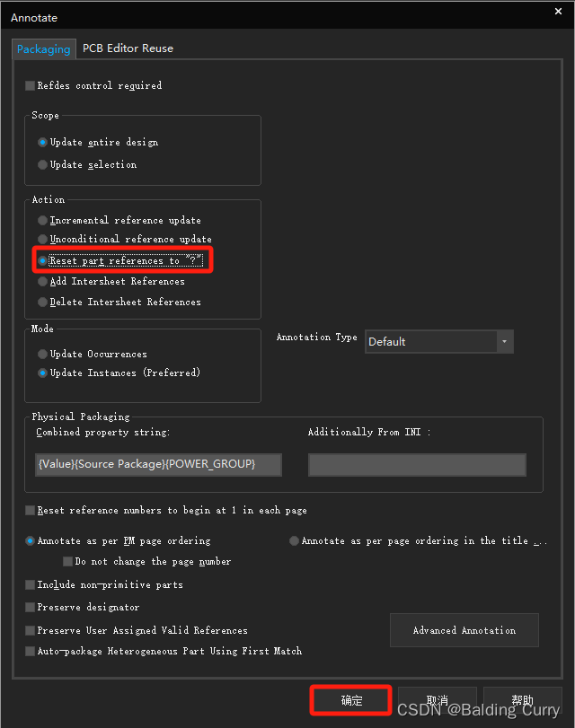Close the Annotate dialog with the X
The width and height of the screenshot is (575, 728).
click(558, 11)
